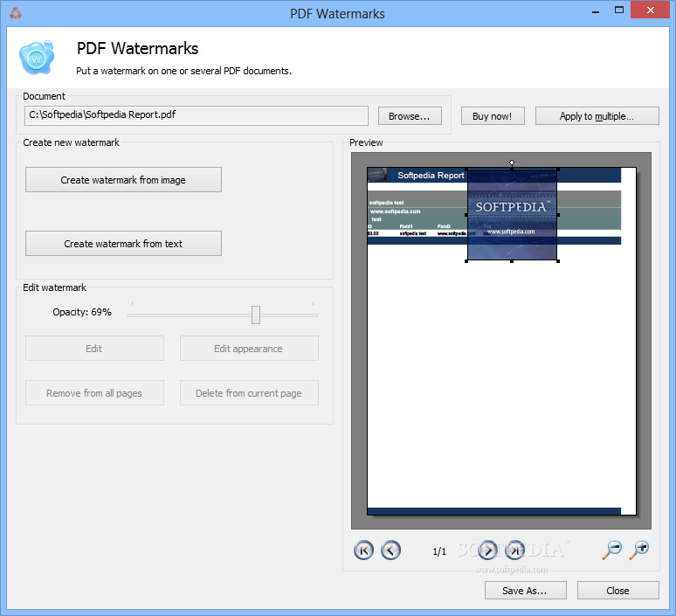The image size is (676, 616).
Task: Jump to the last preview page
Action: pos(514,550)
